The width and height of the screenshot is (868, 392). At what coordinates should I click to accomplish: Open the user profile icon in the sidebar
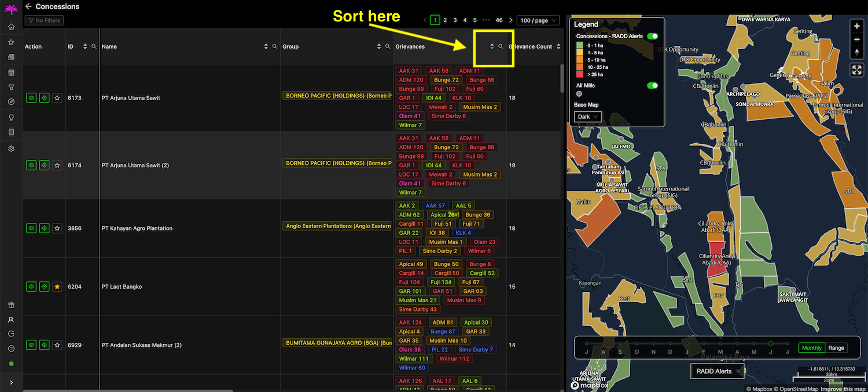point(11,320)
